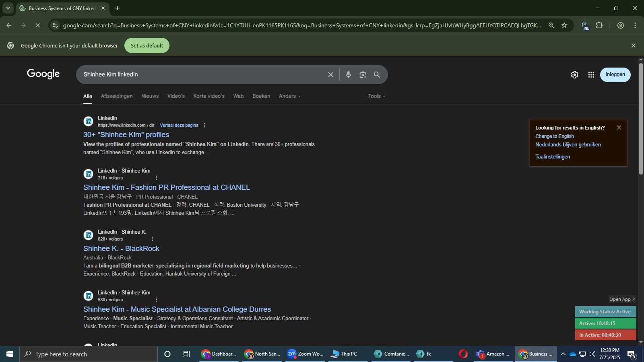The image size is (644, 362).
Task: Open the Tools dropdown
Action: pos(377,96)
